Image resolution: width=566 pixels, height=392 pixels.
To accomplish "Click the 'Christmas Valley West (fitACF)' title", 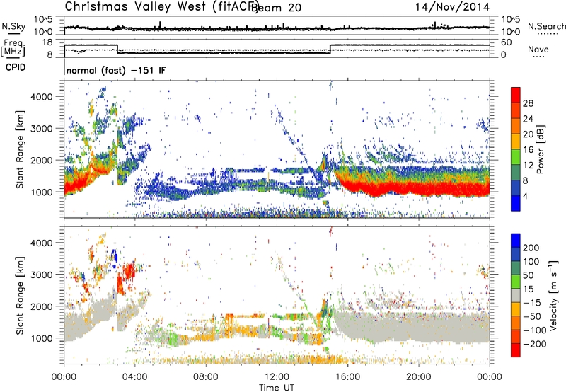I will (161, 7).
